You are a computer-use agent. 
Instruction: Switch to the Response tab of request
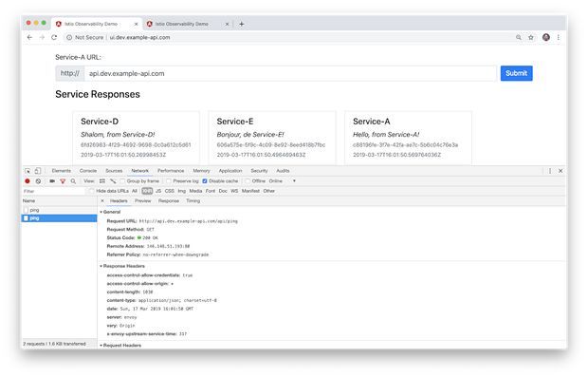pos(169,201)
